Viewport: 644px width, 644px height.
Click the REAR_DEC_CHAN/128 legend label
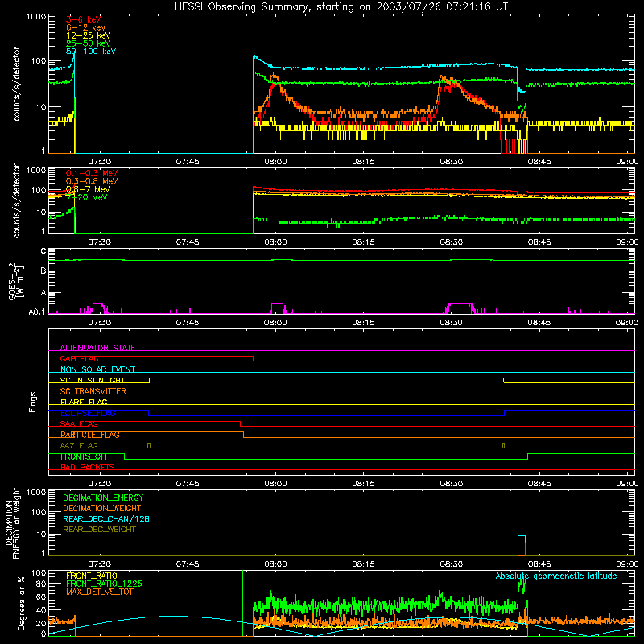pos(106,518)
